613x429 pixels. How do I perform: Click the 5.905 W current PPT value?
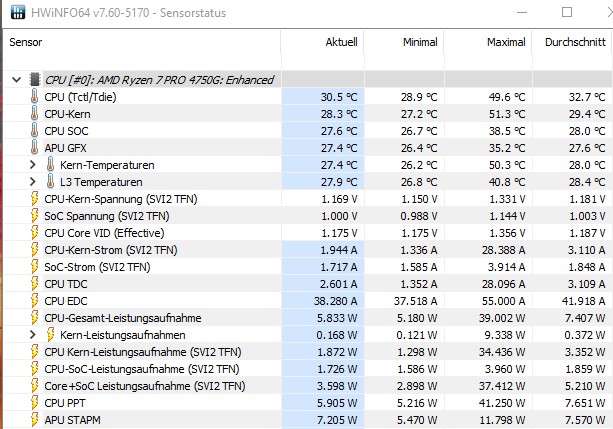tap(337, 403)
